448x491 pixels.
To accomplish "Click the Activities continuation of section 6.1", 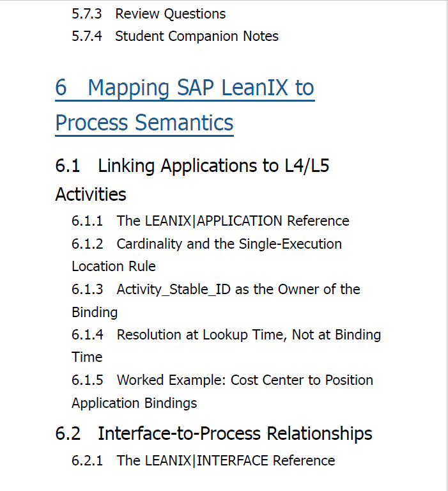I will (x=91, y=194).
